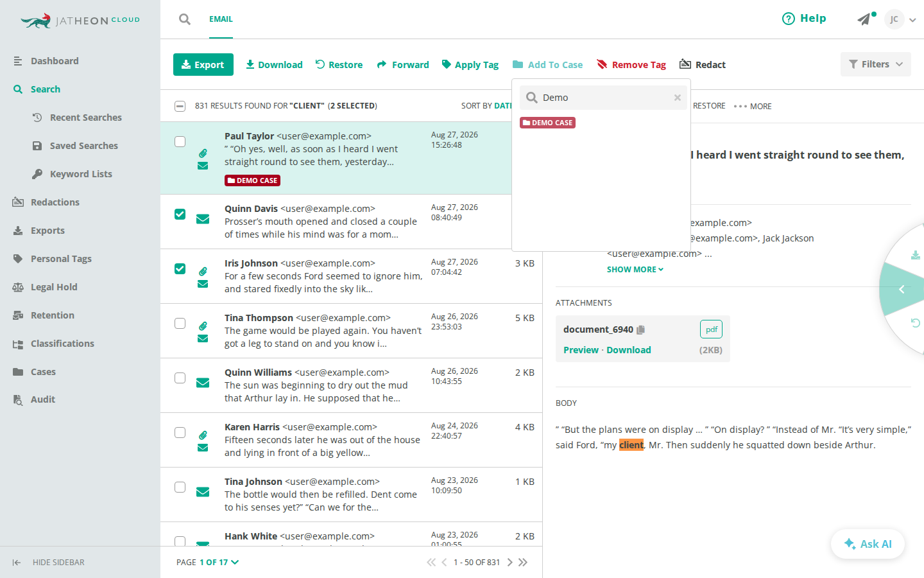Open Redactions section
This screenshot has height=578, width=924.
[55, 202]
